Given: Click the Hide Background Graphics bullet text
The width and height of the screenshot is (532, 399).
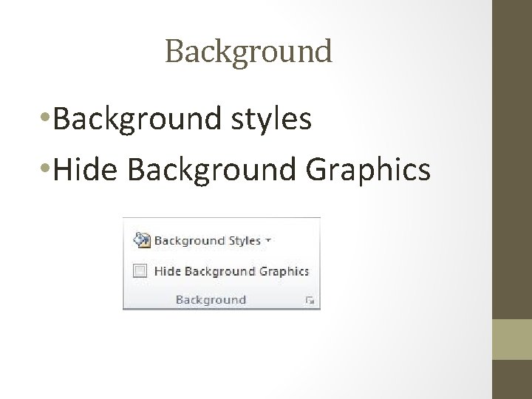Looking at the screenshot, I should point(242,170).
